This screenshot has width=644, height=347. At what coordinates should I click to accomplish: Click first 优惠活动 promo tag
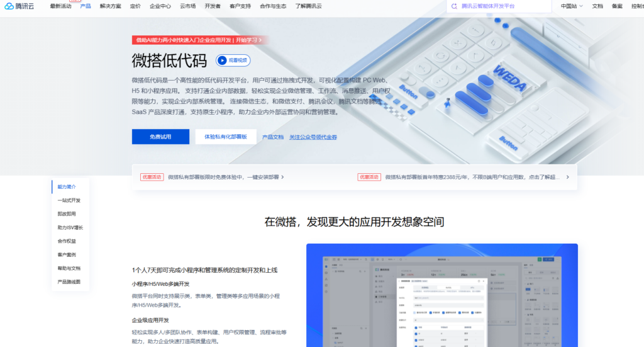(x=152, y=177)
